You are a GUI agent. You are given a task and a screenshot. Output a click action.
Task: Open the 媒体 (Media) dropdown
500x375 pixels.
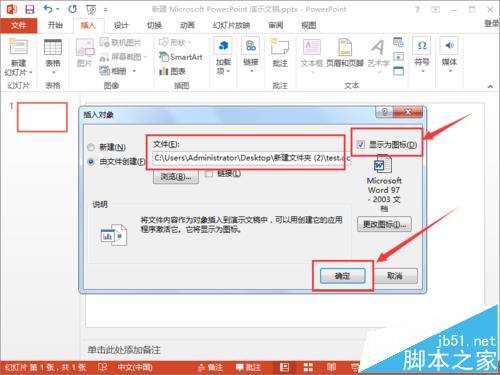[449, 56]
